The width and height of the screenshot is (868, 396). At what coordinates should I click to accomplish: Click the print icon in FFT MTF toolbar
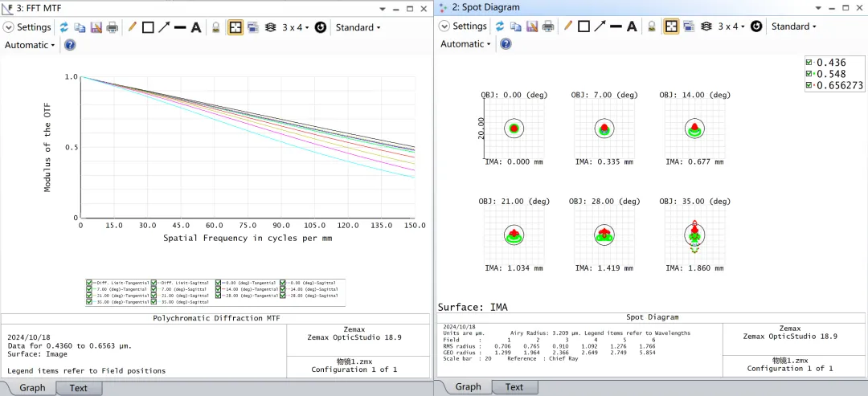click(113, 27)
